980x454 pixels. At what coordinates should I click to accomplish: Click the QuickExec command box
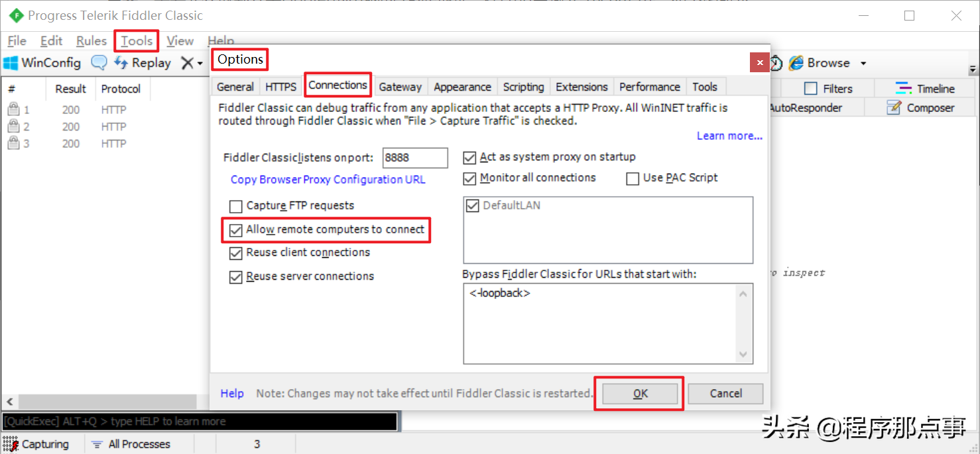click(200, 422)
